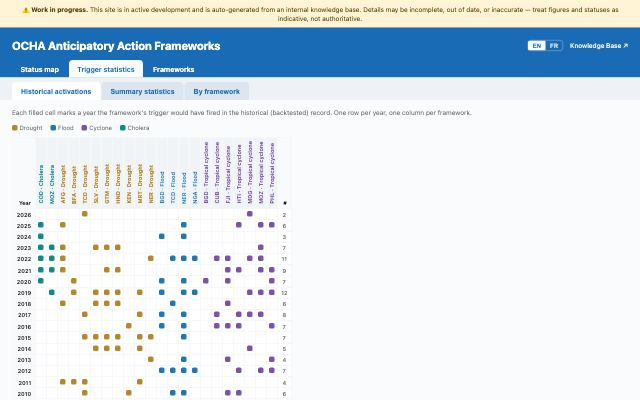Click the total count arrow column header
This screenshot has width=640, height=400.
point(284,203)
